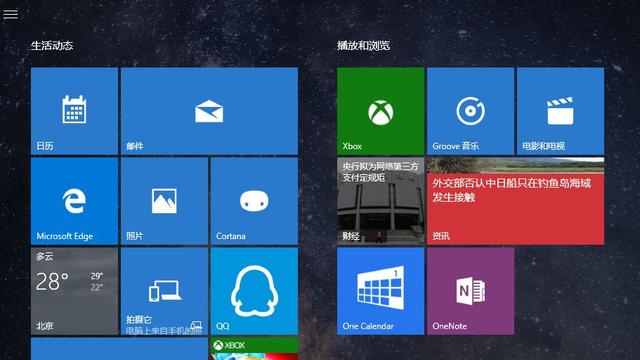Screen dimensions: 640x360
Task: Open the green Xbox tile
Action: pyautogui.click(x=380, y=111)
